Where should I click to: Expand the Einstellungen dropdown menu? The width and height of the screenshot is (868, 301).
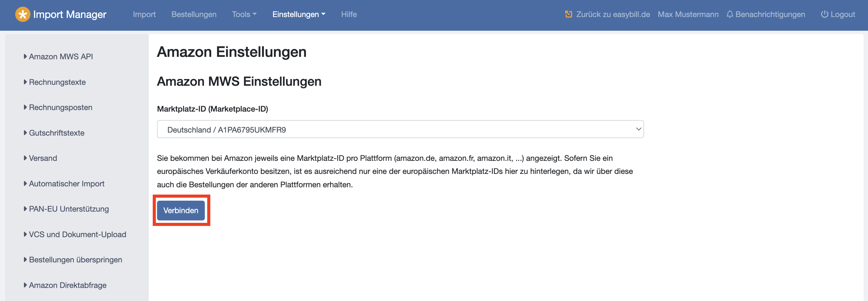point(299,15)
